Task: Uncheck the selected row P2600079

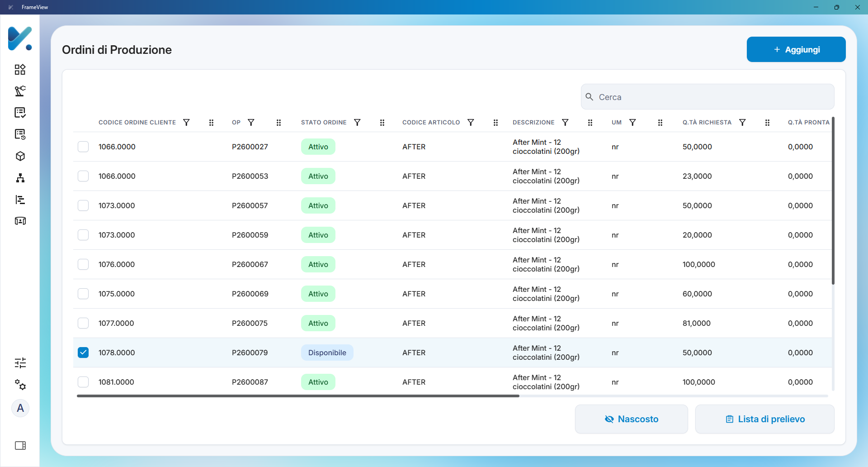Action: click(83, 353)
